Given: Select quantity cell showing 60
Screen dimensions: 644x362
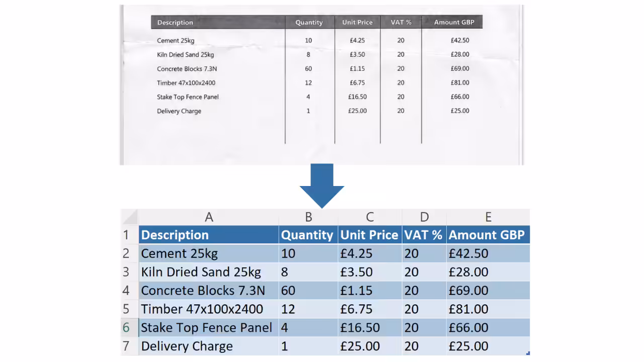Looking at the screenshot, I should pyautogui.click(x=308, y=291).
